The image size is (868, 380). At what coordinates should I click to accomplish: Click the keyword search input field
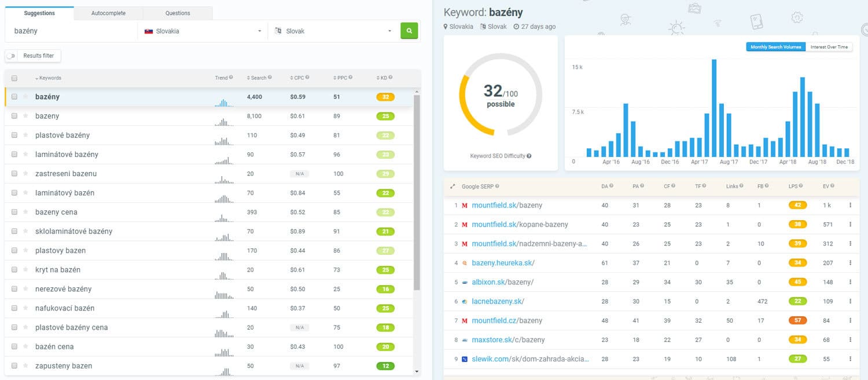pyautogui.click(x=71, y=31)
